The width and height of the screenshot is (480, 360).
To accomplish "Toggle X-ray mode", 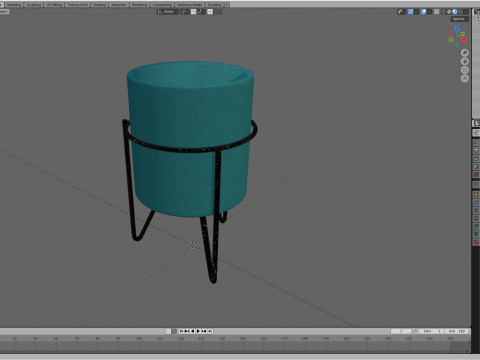I will click(x=436, y=12).
